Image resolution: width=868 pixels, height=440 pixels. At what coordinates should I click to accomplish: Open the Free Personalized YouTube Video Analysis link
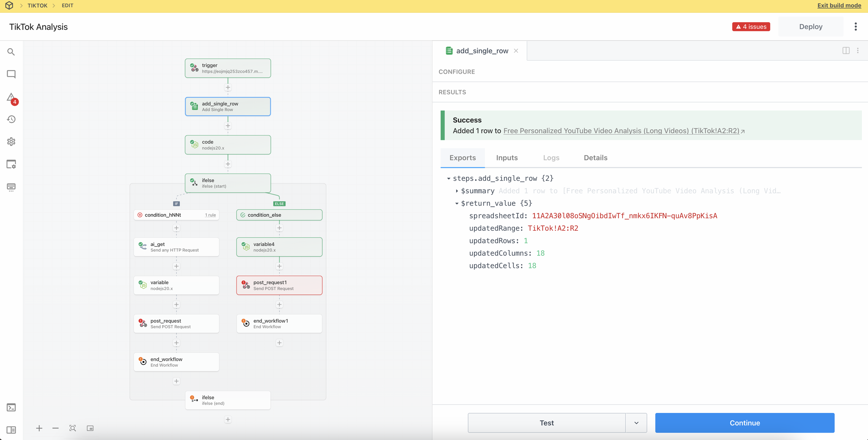(x=621, y=131)
